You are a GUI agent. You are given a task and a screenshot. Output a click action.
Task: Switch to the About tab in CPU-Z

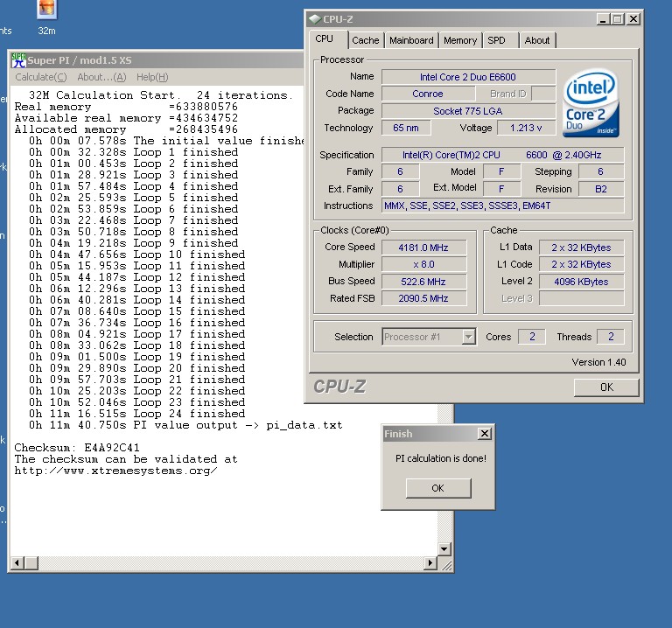[537, 40]
